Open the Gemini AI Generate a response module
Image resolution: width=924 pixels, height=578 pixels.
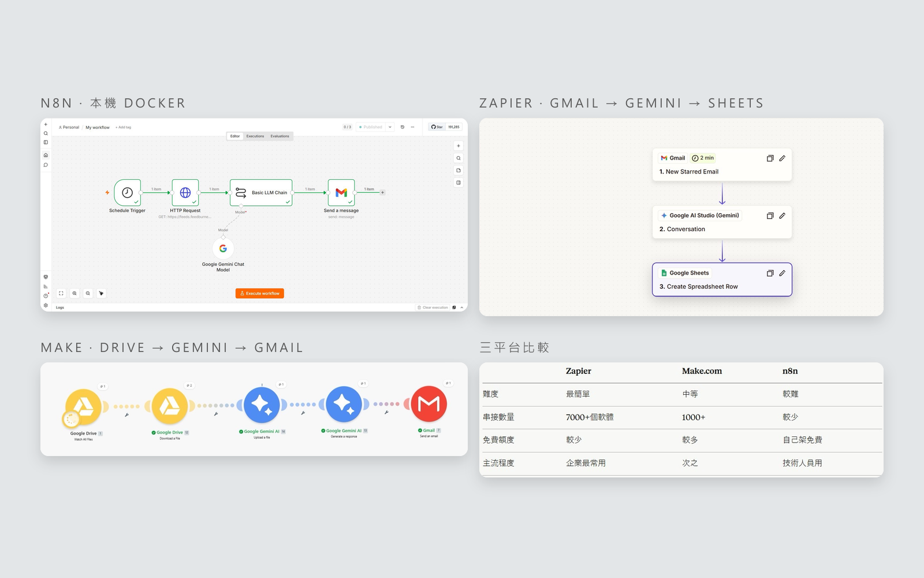click(344, 405)
